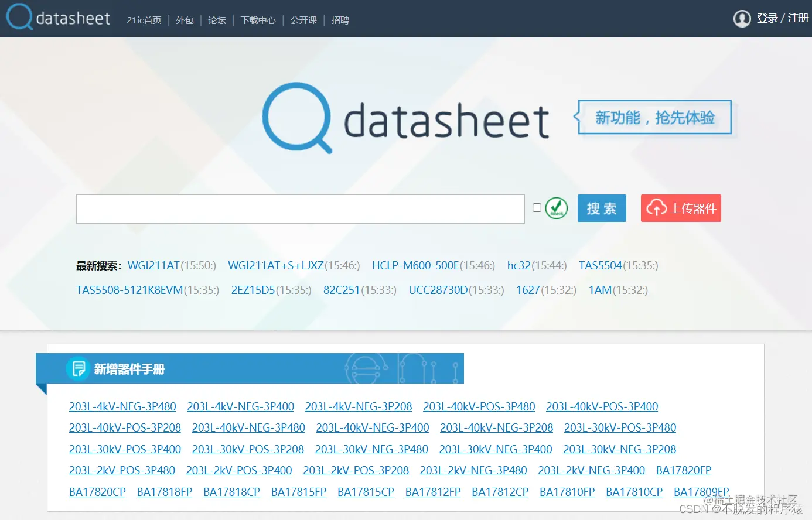The height and width of the screenshot is (520, 812).
Task: Open recent search WGI211AT+S+LJXZ
Action: pos(275,265)
